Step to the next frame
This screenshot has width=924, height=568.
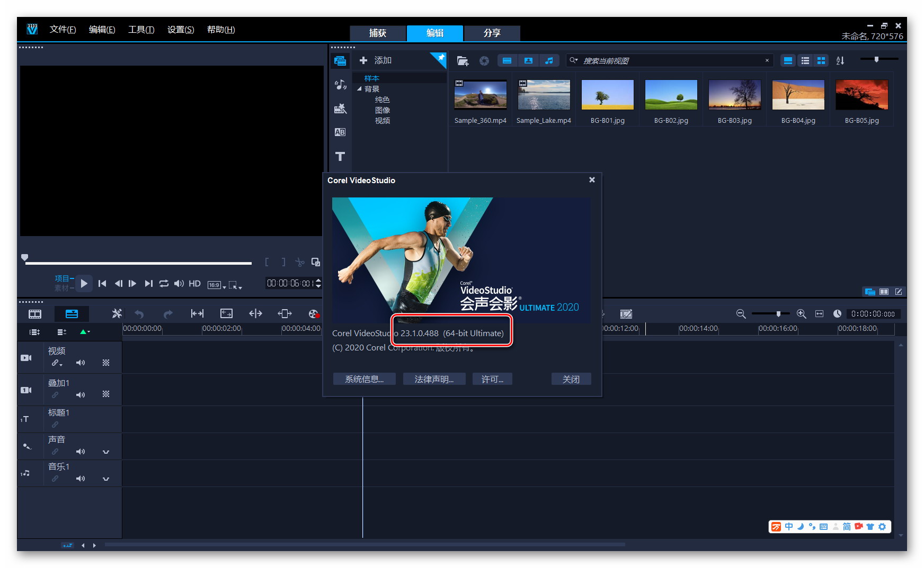[x=132, y=284]
